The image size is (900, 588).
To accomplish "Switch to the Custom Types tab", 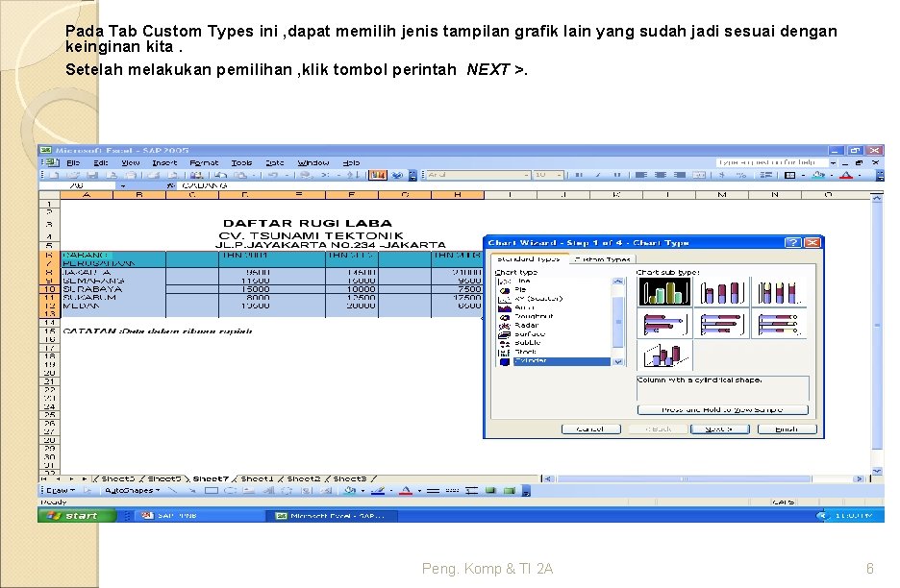I will pos(602,259).
